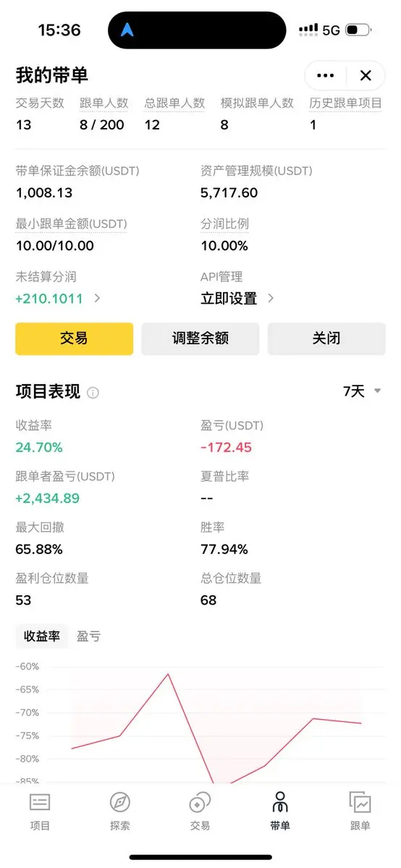This screenshot has height=868, width=401.
Task: Click the yellow 交易 button
Action: click(x=75, y=339)
